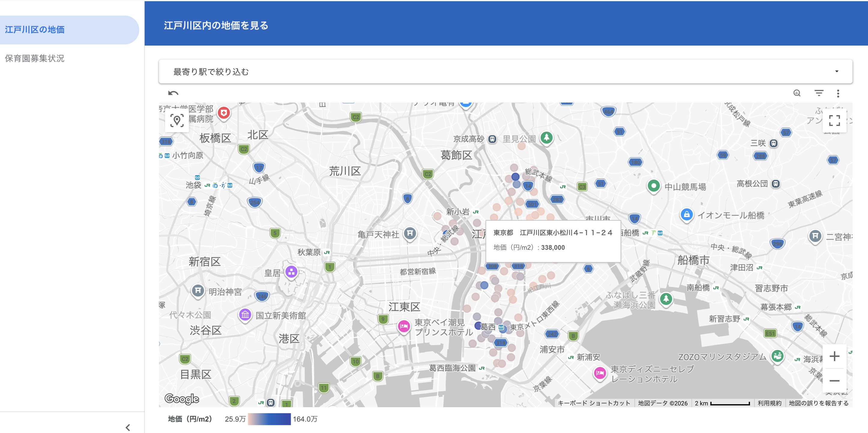The height and width of the screenshot is (433, 868).
Task: Click the 習志野市 city label
Action: click(x=771, y=288)
